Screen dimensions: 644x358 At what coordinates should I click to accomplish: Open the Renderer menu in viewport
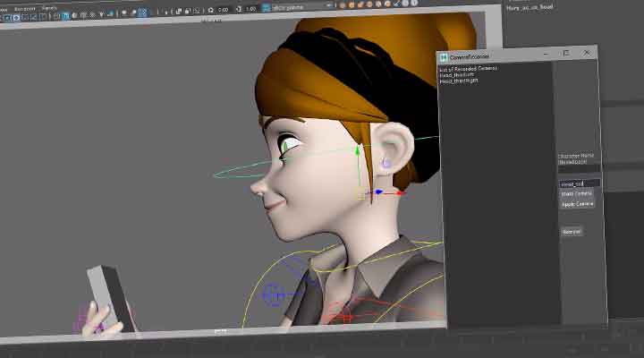pos(24,7)
